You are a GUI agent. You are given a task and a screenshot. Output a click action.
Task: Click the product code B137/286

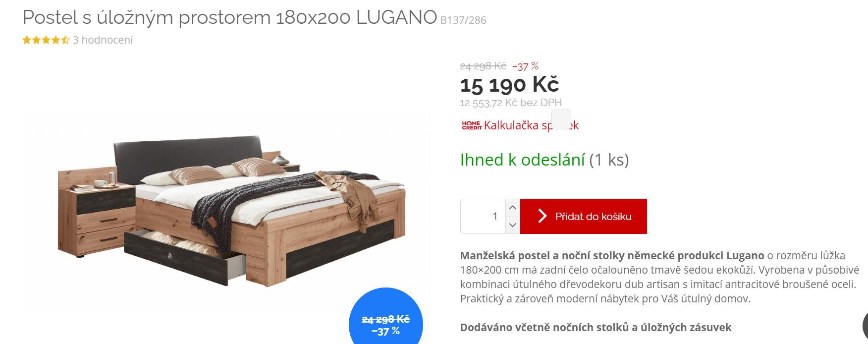463,20
